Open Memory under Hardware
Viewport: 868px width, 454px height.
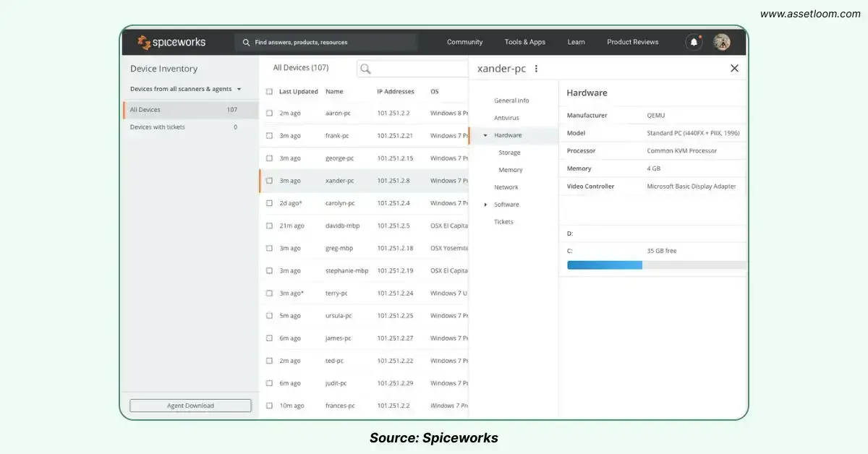point(511,170)
